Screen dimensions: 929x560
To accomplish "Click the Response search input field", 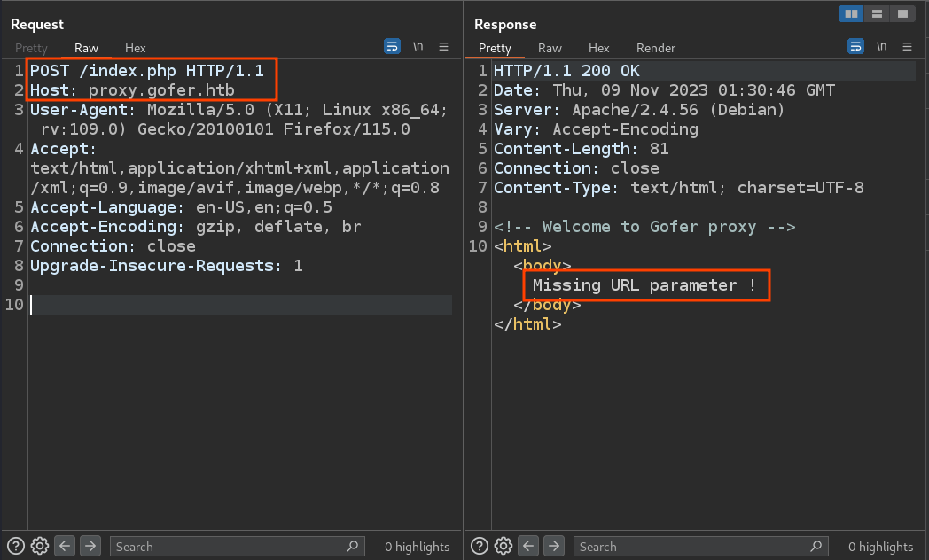I will click(694, 547).
